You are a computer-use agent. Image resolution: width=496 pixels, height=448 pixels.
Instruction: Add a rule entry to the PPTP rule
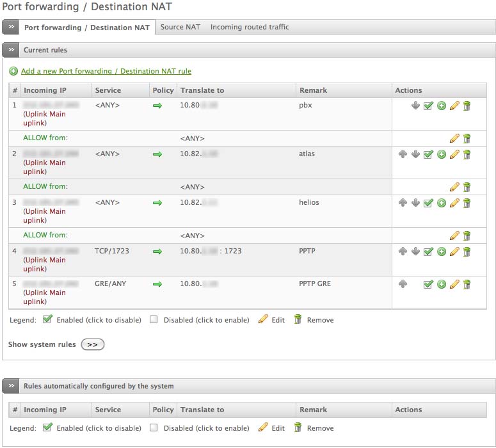pos(442,252)
